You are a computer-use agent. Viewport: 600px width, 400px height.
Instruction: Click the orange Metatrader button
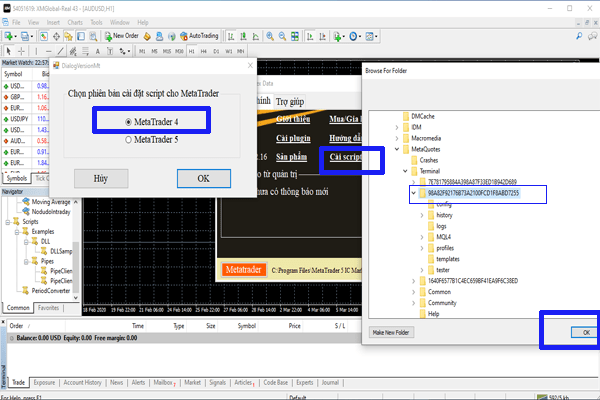point(244,270)
